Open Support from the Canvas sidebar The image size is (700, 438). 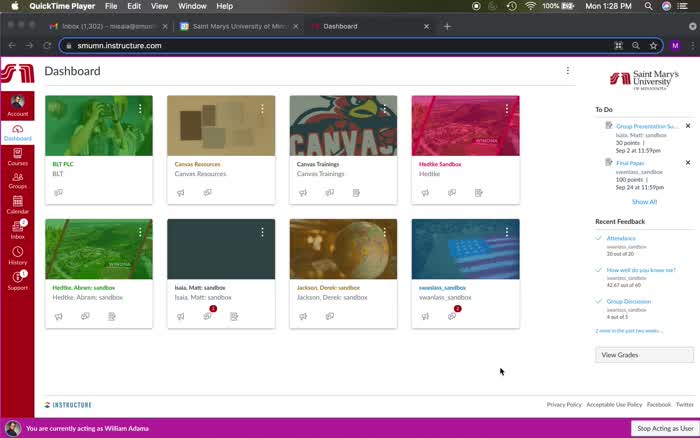[17, 280]
